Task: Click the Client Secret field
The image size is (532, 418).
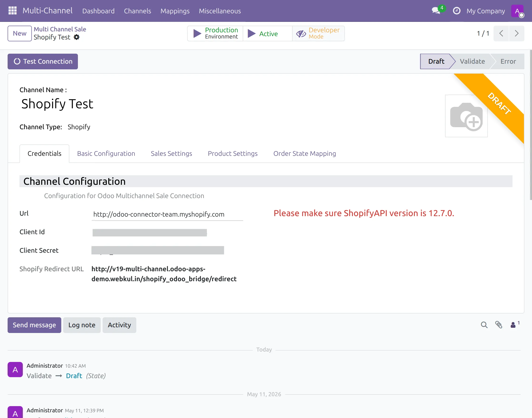Action: (158, 250)
